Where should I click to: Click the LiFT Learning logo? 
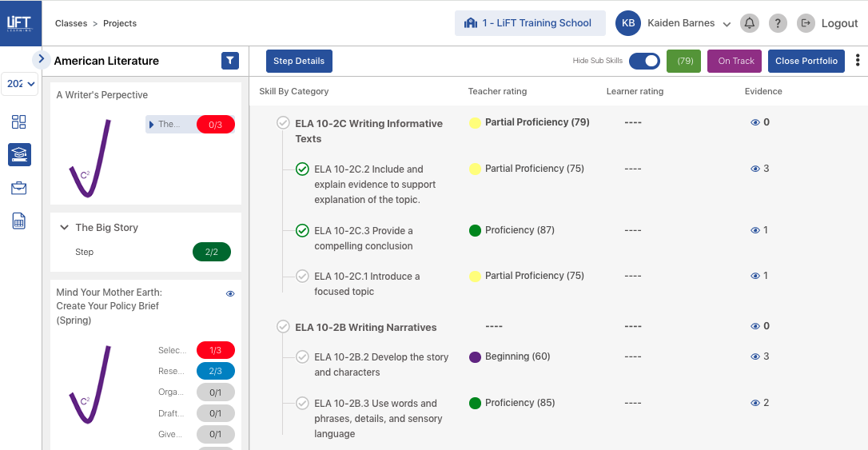tap(19, 23)
